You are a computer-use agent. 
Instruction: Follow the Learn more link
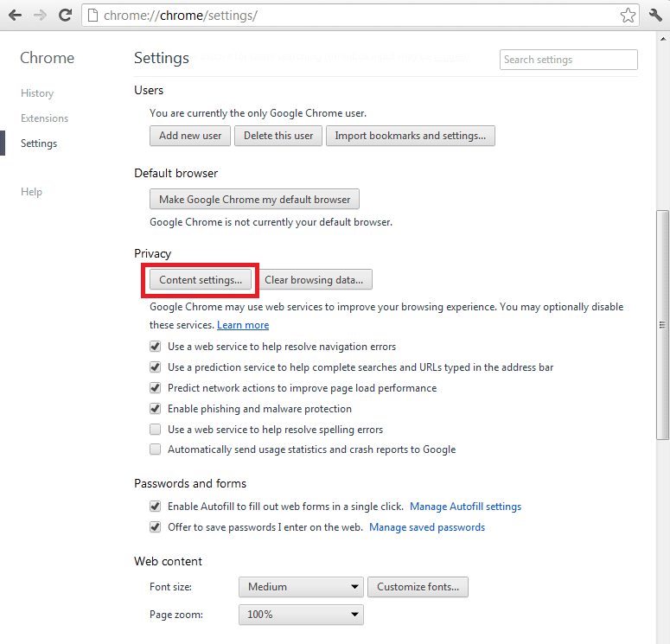243,325
